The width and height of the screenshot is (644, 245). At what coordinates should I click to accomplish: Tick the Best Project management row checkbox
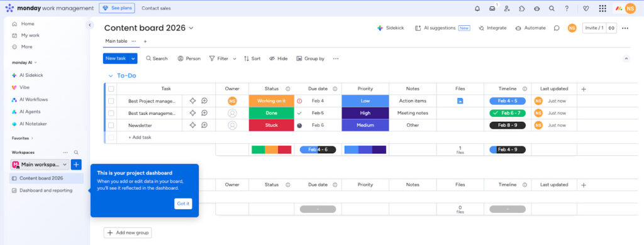point(111,101)
